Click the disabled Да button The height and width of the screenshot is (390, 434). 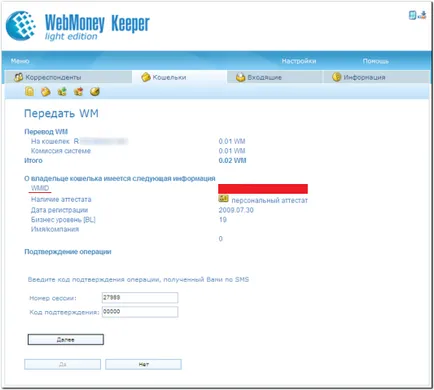click(62, 364)
